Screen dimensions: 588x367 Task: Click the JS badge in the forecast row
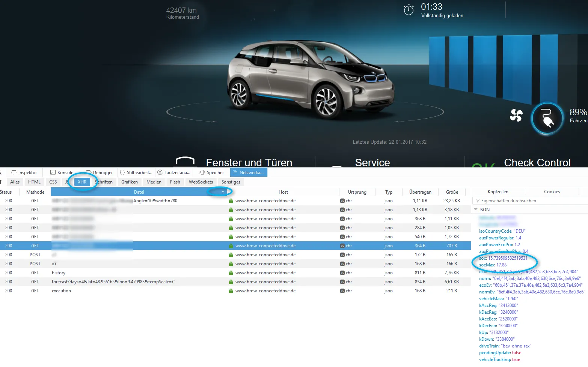click(x=342, y=282)
